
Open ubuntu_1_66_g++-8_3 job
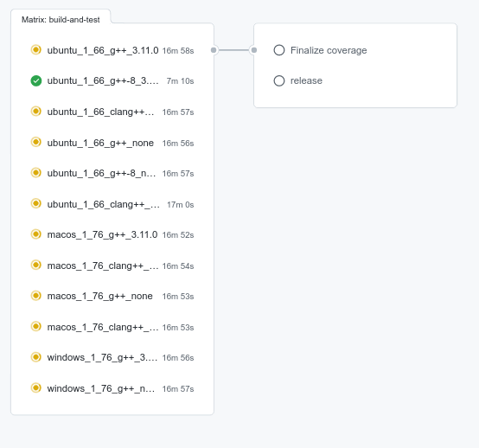click(103, 81)
